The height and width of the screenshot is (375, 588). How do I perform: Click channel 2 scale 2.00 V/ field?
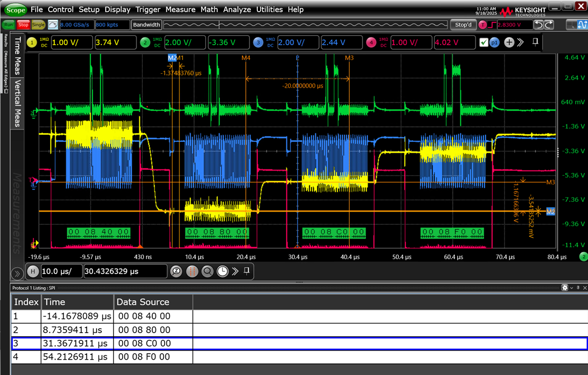click(185, 42)
